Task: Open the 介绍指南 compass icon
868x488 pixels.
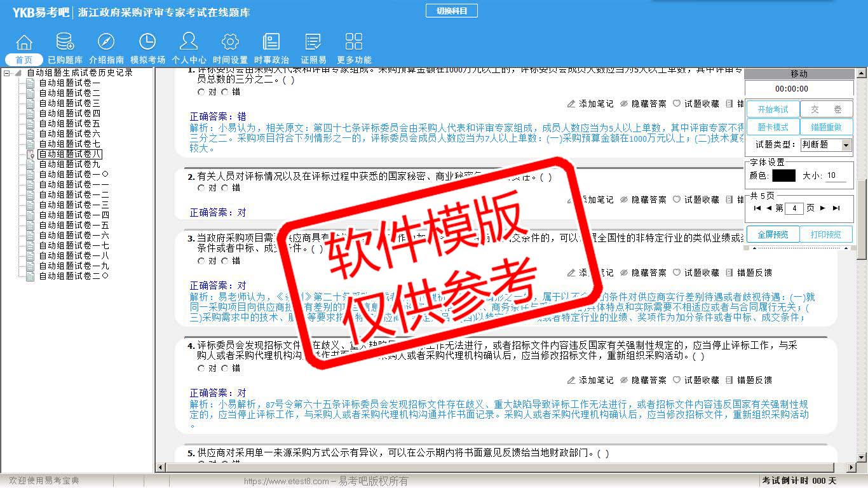Action: [106, 43]
